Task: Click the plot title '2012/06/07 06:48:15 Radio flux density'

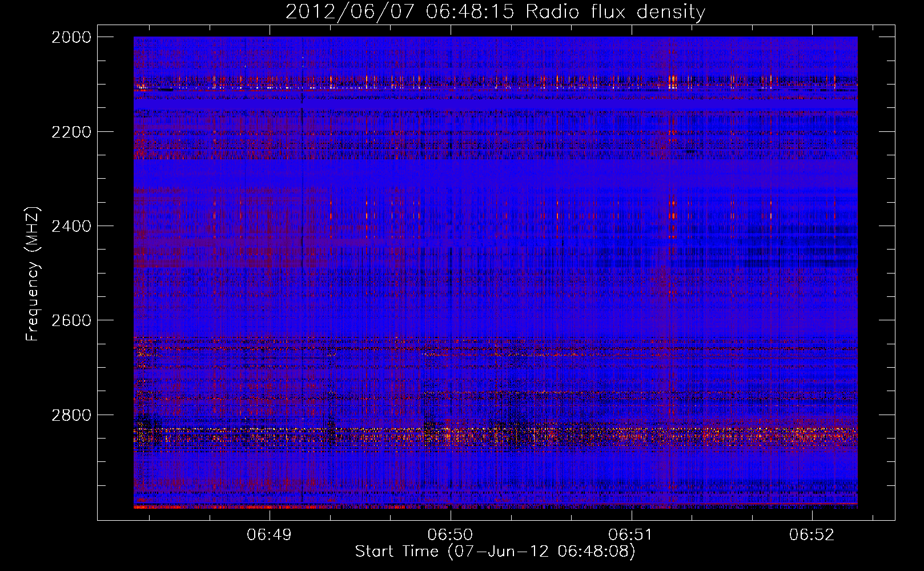Action: click(495, 12)
